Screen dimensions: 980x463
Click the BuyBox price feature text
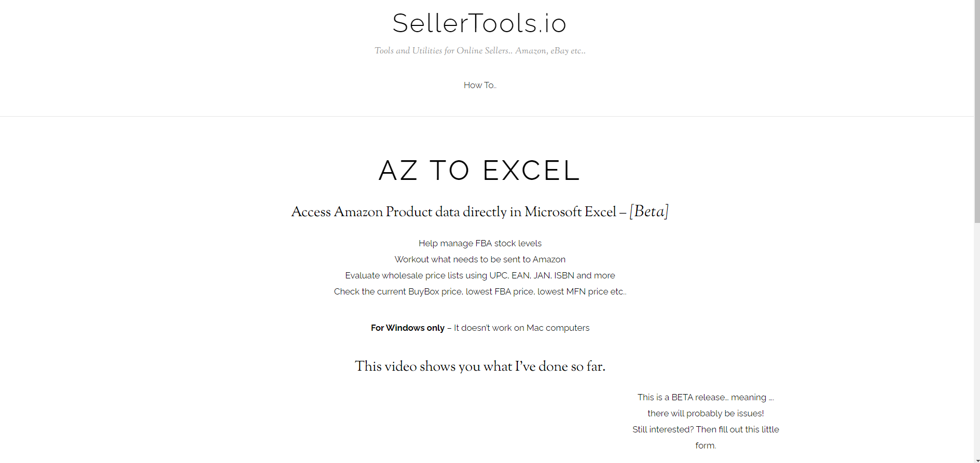480,291
